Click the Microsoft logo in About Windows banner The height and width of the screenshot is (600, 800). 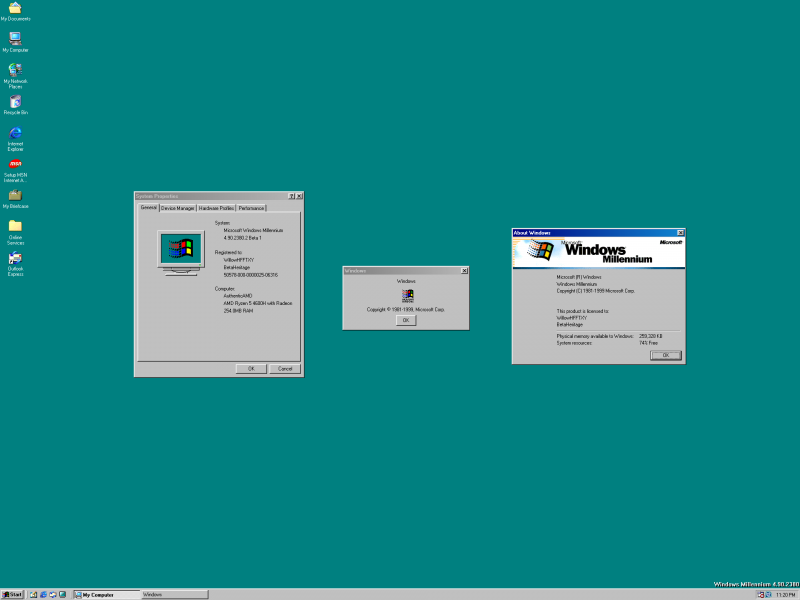[x=670, y=242]
